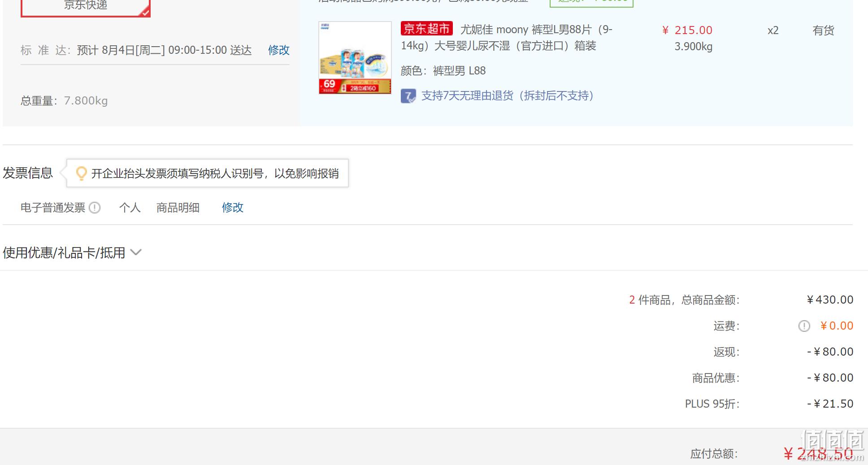Click the ¥430.00 total goods amount
The width and height of the screenshot is (868, 465).
pyautogui.click(x=830, y=300)
